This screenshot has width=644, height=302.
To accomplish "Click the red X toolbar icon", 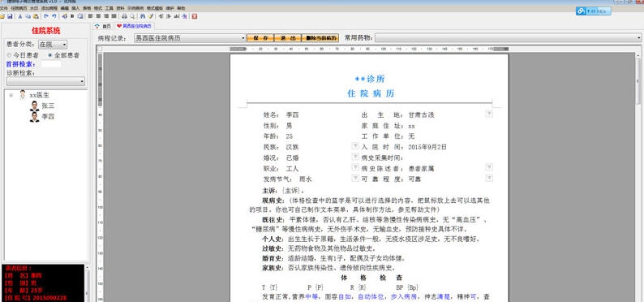I will tap(195, 16).
